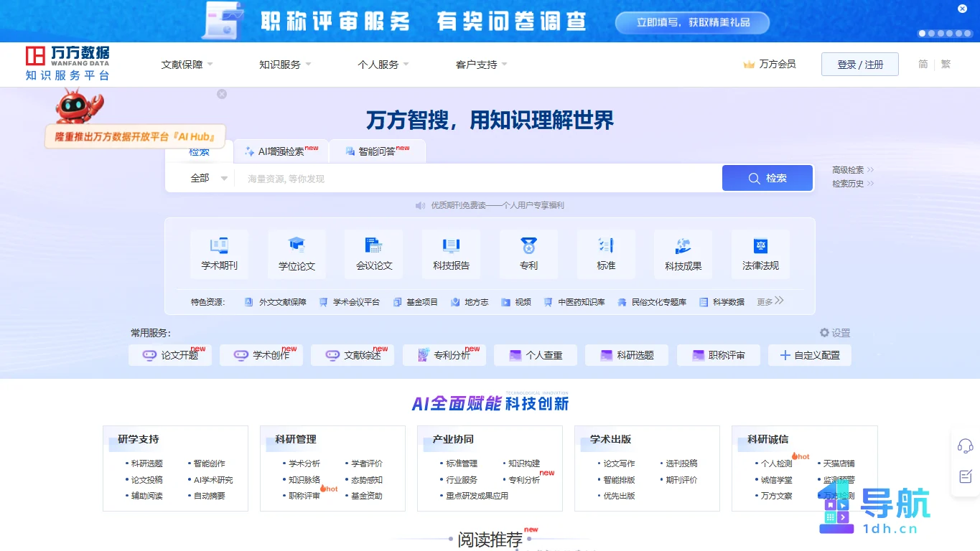Switch to the 检索 tab
The height and width of the screenshot is (551, 980).
[x=200, y=152]
